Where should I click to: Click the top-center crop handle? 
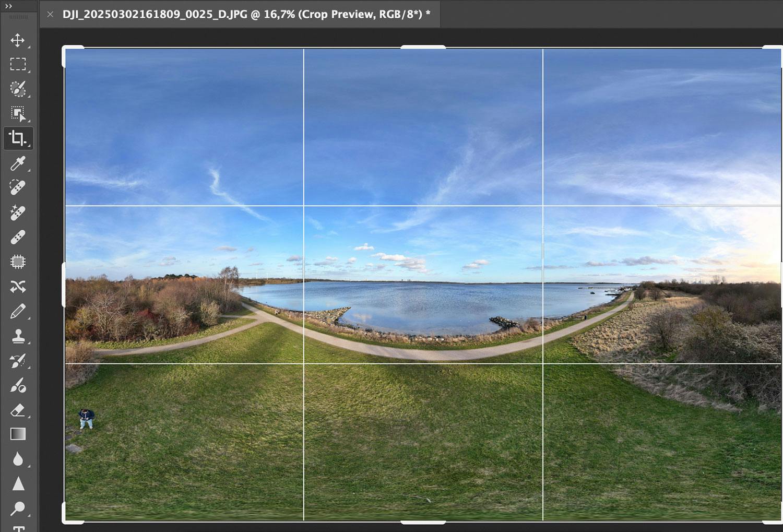pos(423,48)
